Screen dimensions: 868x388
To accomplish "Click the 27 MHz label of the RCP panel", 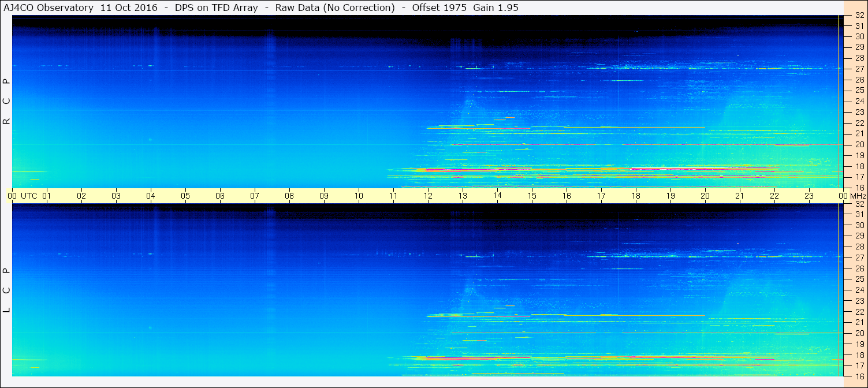I will pos(859,69).
